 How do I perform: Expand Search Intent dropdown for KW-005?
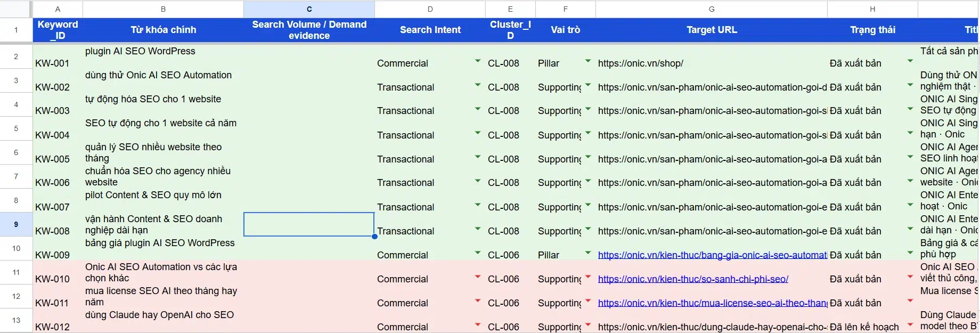(478, 157)
